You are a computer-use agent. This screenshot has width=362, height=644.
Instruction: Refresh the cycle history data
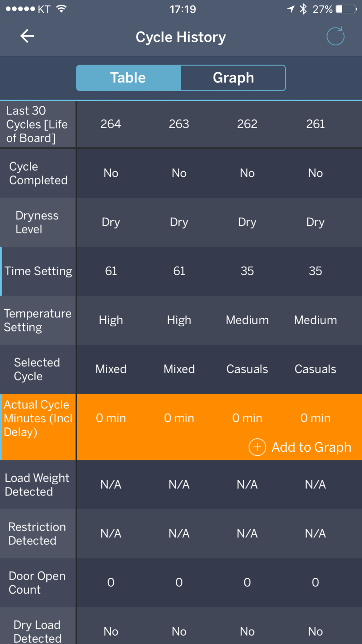[x=335, y=36]
